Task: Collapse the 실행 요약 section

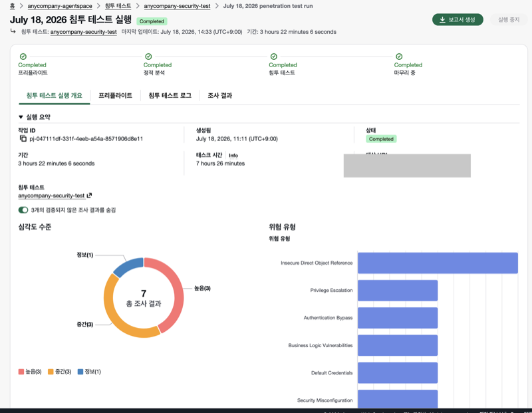Action: point(21,117)
